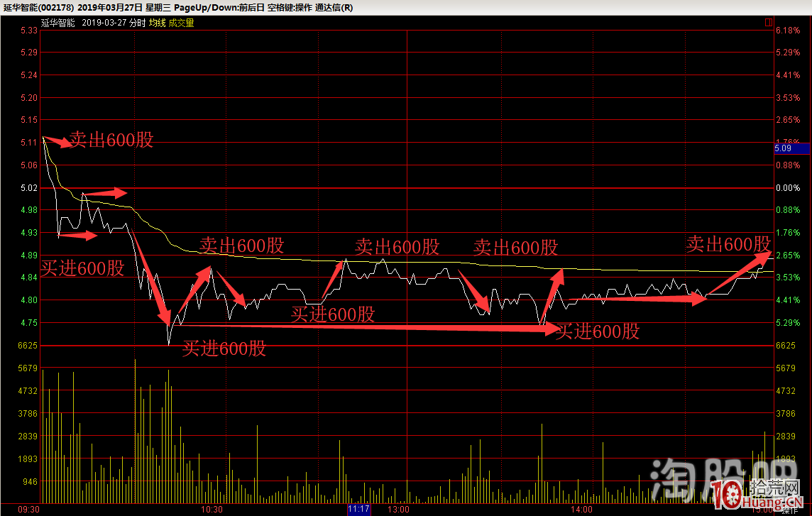812x516 pixels.
Task: Click the small red panel-split icon above 6.18%
Action: pyautogui.click(x=769, y=22)
